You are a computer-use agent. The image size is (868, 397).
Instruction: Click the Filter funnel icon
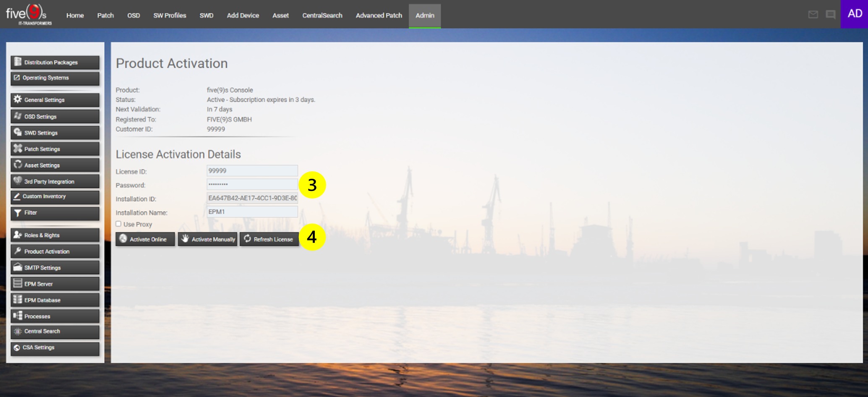pos(18,213)
